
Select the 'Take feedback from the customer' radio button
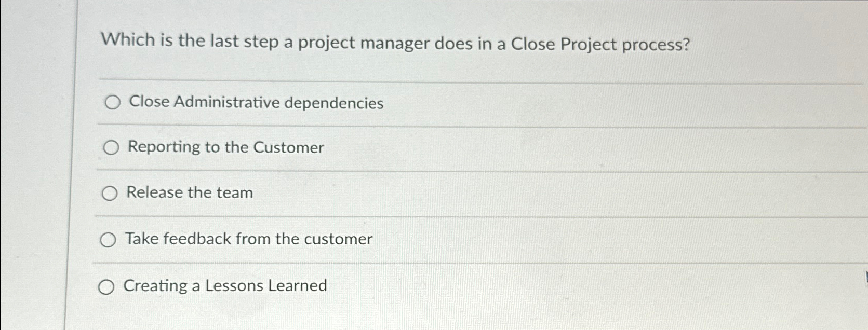point(109,240)
